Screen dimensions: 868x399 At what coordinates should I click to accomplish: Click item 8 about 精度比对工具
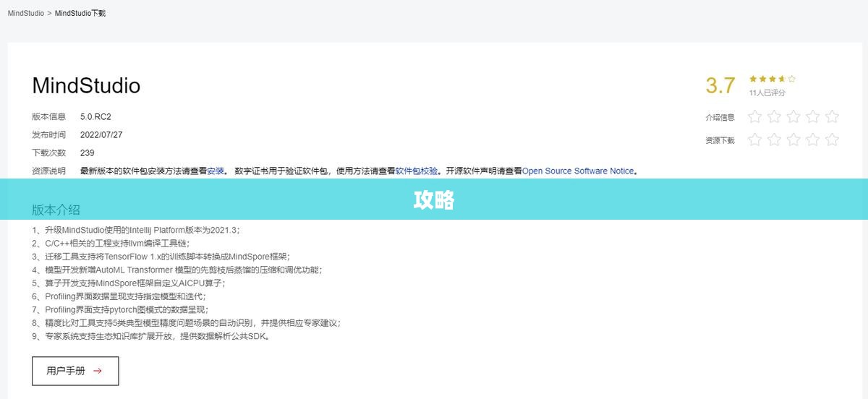(x=187, y=323)
